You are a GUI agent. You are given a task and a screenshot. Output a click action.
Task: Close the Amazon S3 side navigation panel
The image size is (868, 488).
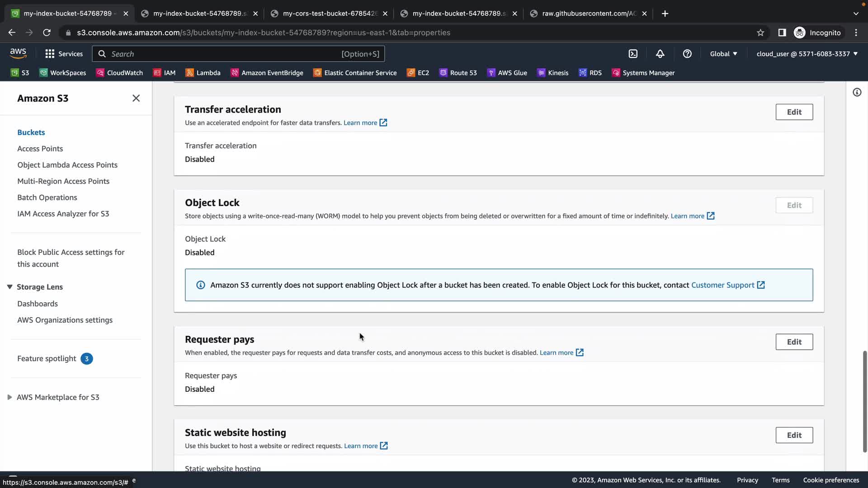point(136,98)
